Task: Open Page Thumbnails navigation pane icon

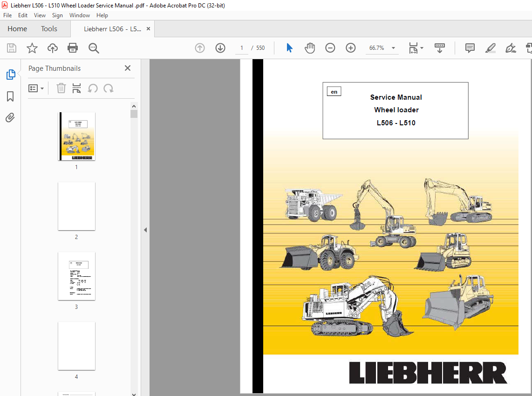Action: click(11, 75)
